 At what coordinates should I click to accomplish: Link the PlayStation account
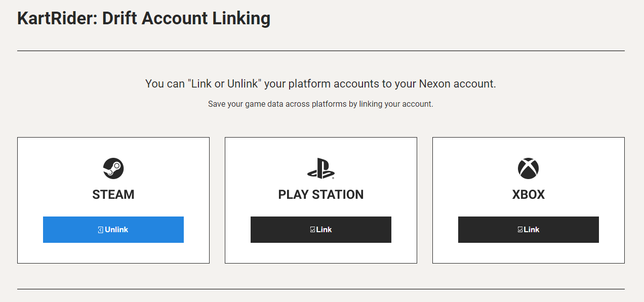tap(321, 230)
